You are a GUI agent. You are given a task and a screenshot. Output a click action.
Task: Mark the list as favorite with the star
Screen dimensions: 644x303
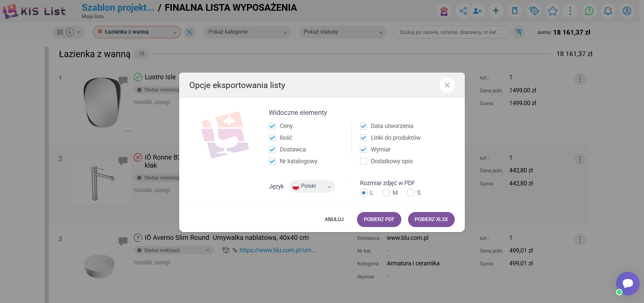point(553,11)
